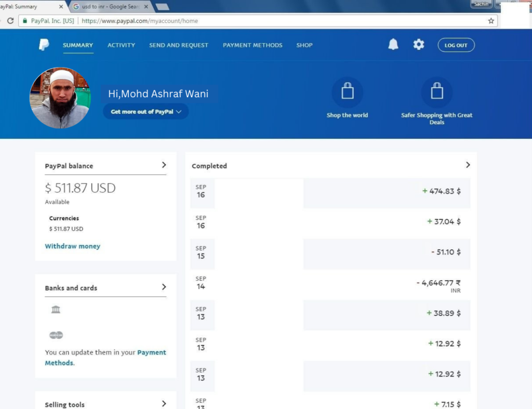
Task: Click the Withdraw money link
Action: click(x=73, y=246)
